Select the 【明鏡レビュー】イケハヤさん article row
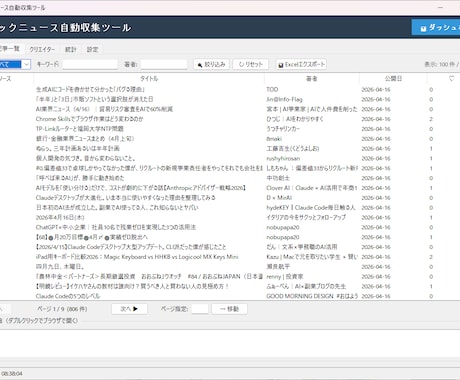Viewport: 460px width, 380px height. [x=132, y=286]
